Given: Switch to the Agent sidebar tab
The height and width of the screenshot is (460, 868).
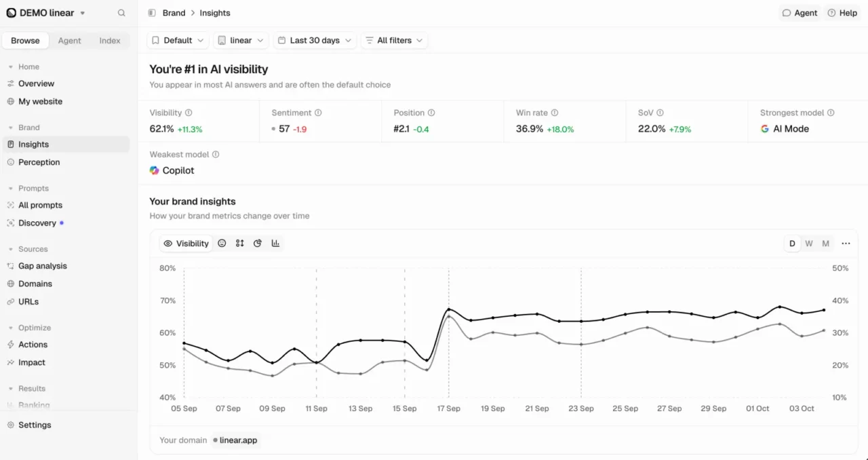Looking at the screenshot, I should click(x=69, y=41).
